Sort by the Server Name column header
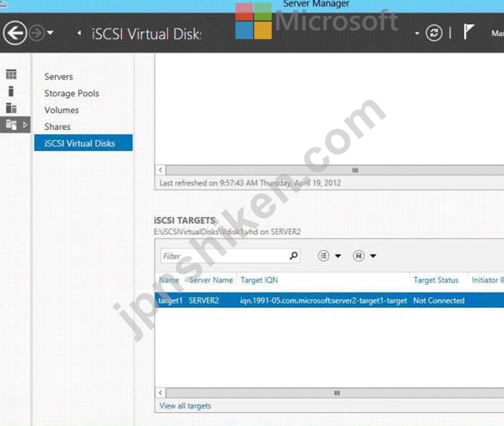 (211, 280)
